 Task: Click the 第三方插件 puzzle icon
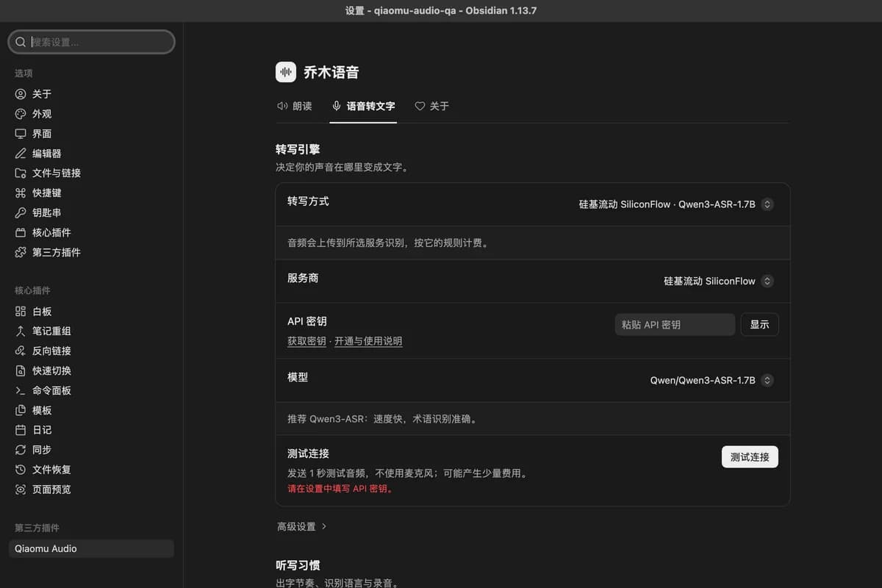pyautogui.click(x=21, y=252)
